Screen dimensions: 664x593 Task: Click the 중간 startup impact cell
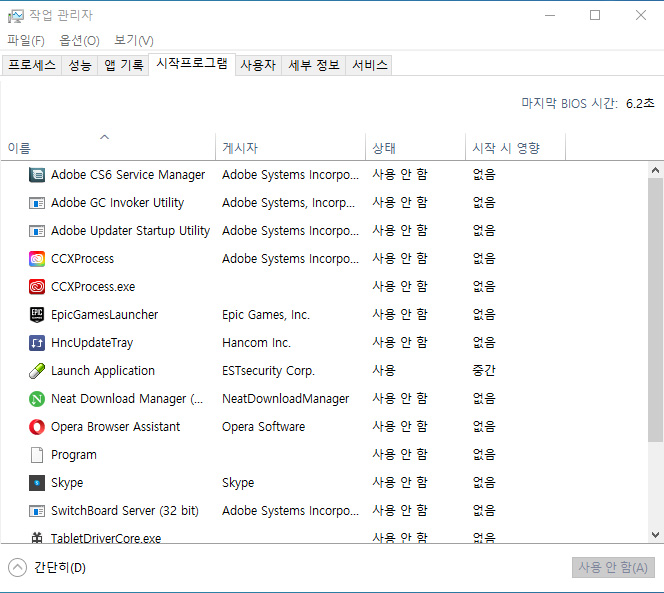click(484, 371)
